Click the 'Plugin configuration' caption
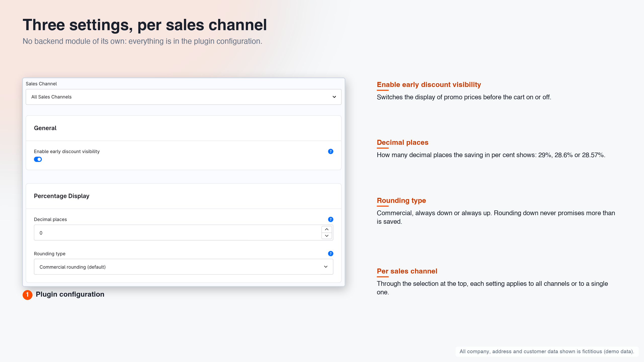 pos(70,294)
